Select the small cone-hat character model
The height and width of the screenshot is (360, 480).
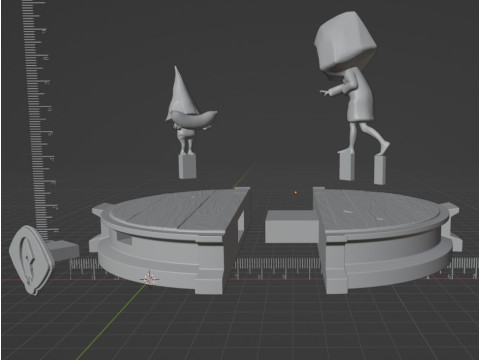pos(189,112)
